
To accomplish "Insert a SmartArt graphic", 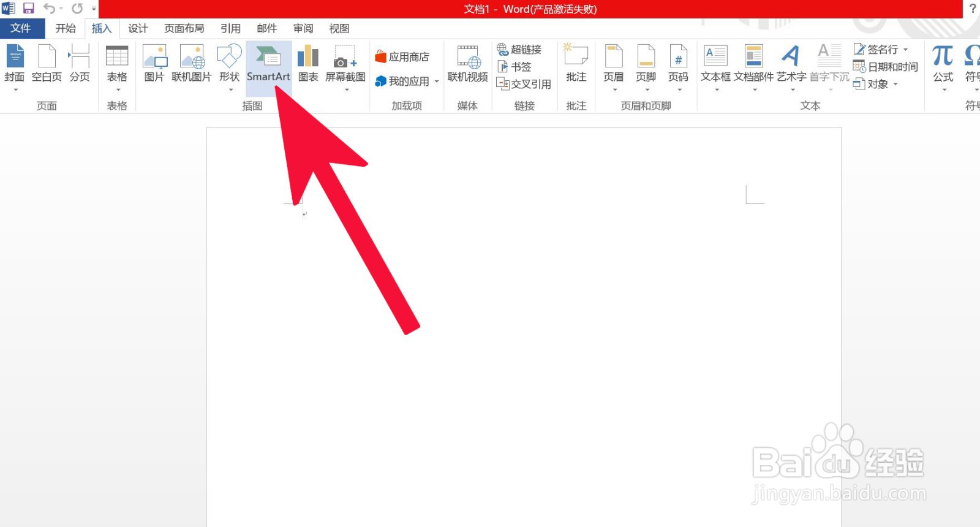I will click(x=268, y=67).
